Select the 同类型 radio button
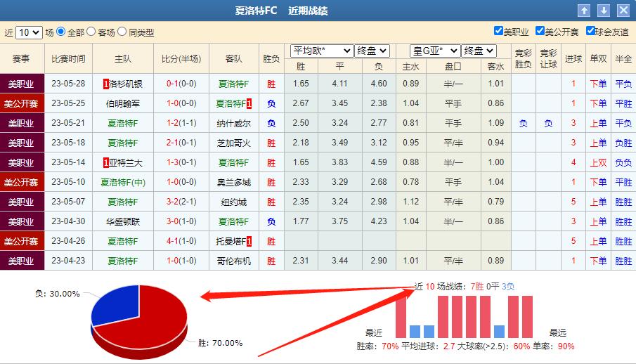This screenshot has height=364, width=636. (122, 31)
